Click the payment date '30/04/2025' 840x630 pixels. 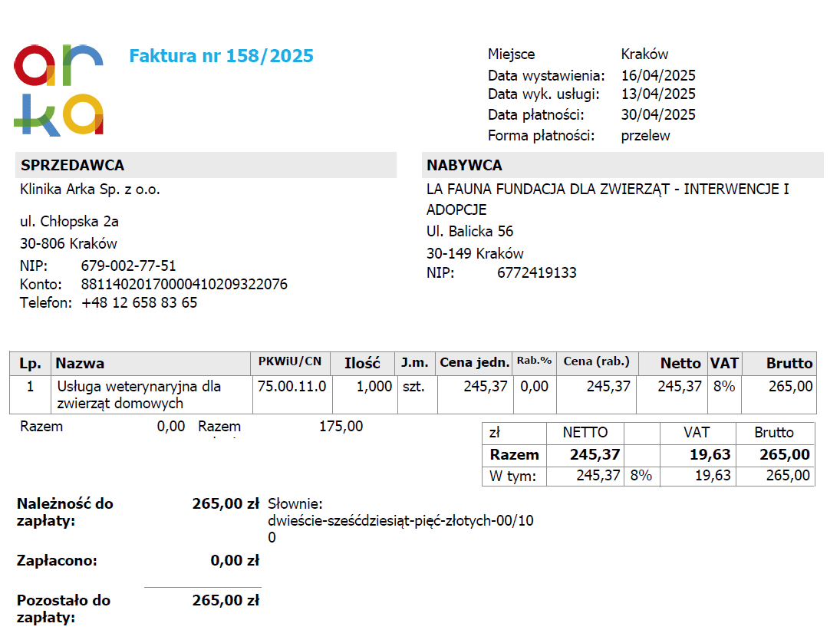[x=658, y=114]
